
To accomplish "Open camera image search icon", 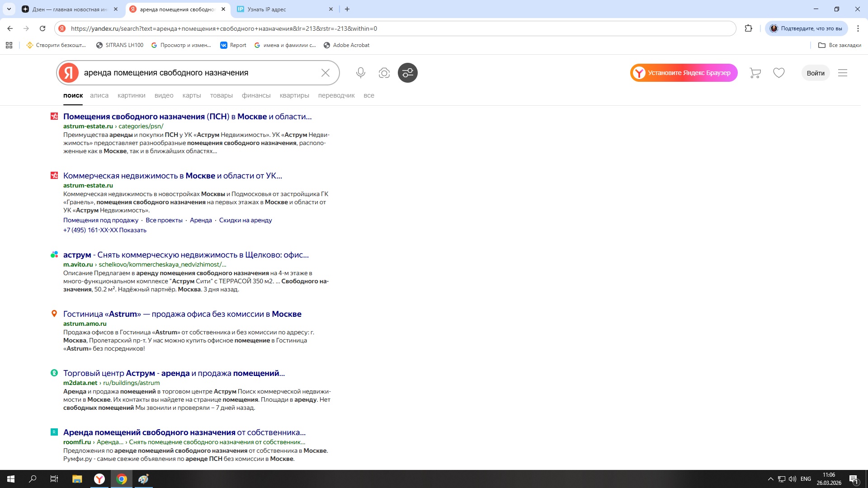I will pyautogui.click(x=384, y=73).
